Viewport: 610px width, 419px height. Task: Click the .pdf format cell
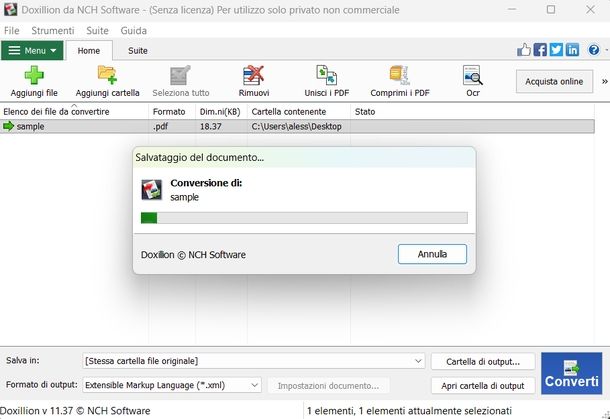pos(161,126)
